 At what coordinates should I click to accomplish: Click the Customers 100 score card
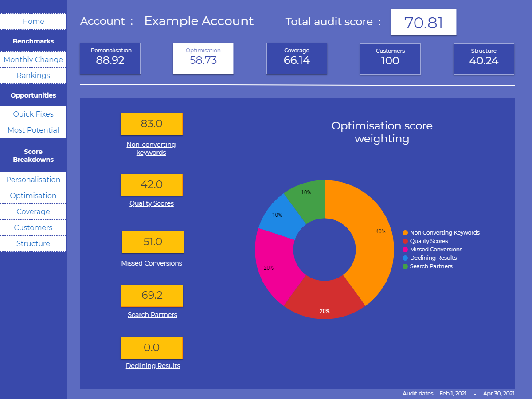pyautogui.click(x=390, y=59)
